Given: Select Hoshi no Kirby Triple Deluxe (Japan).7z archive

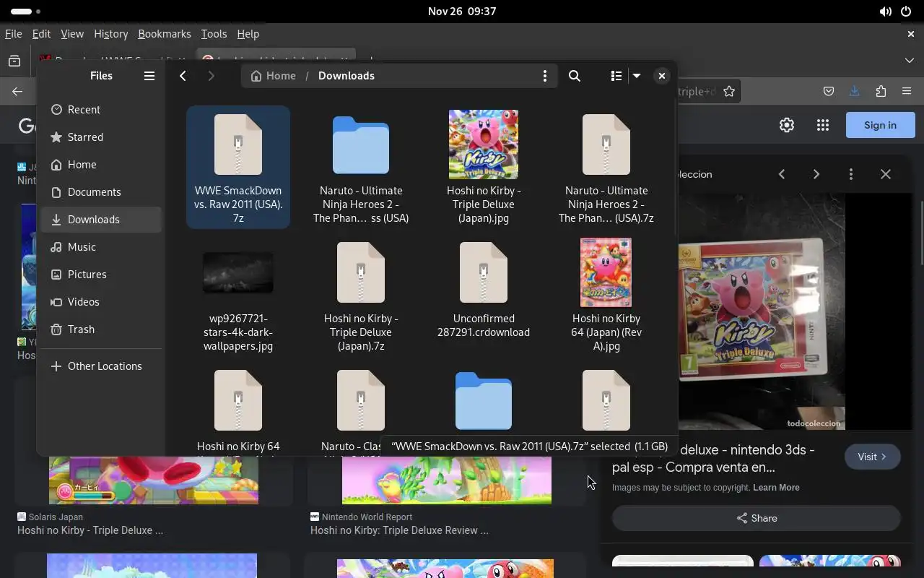Looking at the screenshot, I should pos(361,295).
